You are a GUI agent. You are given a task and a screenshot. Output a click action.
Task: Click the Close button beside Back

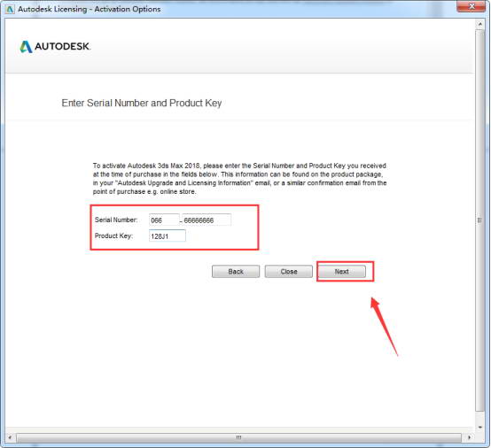click(x=288, y=272)
